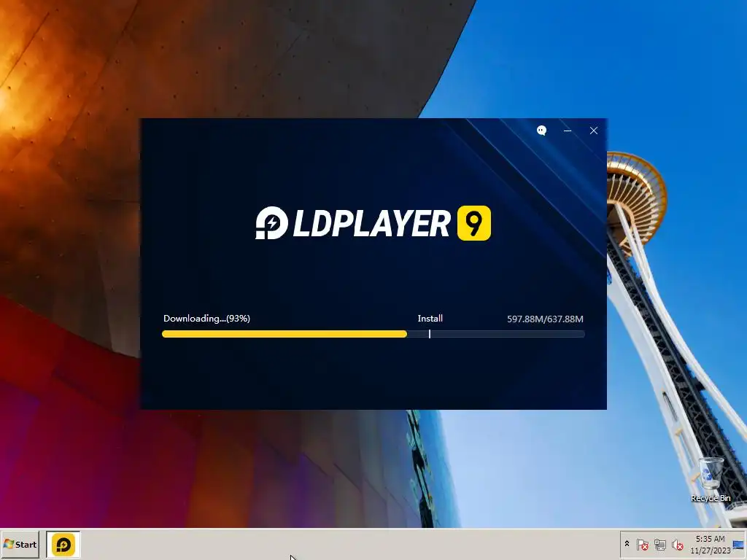
Task: Click the yellow download progress bar
Action: [285, 334]
